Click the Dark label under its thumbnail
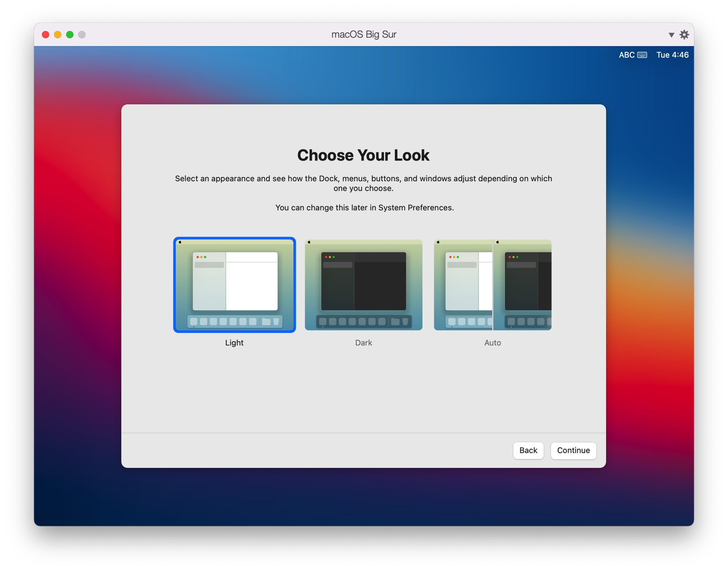 [363, 343]
